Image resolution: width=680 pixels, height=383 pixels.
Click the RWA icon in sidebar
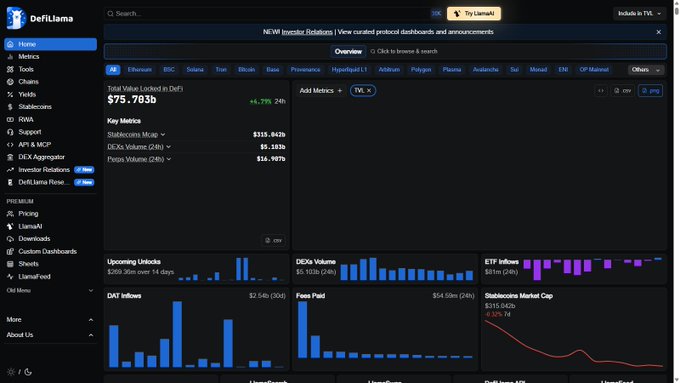click(x=10, y=119)
